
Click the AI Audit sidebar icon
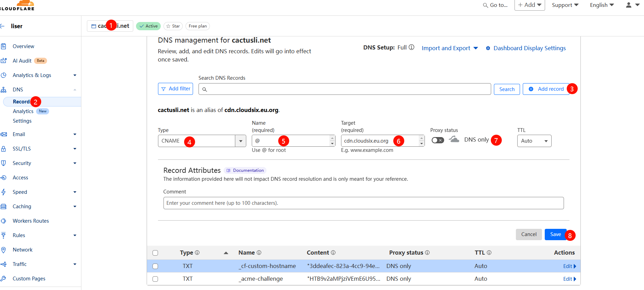click(3, 61)
